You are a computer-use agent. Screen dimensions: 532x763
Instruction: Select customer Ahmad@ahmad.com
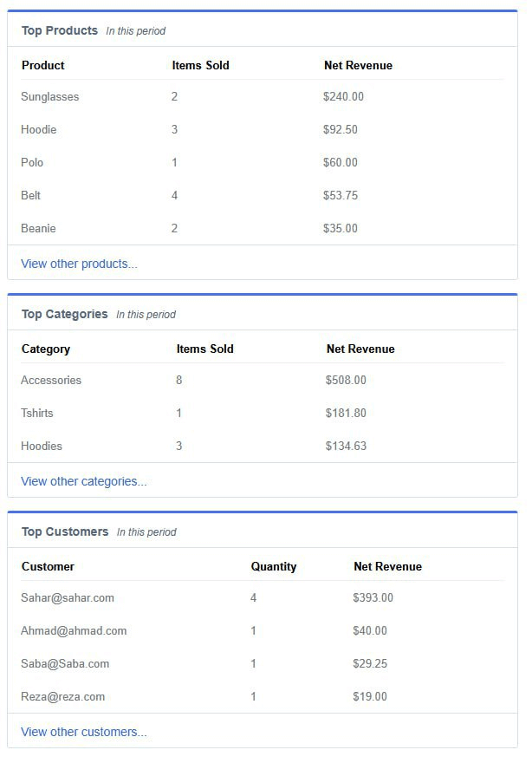click(74, 631)
